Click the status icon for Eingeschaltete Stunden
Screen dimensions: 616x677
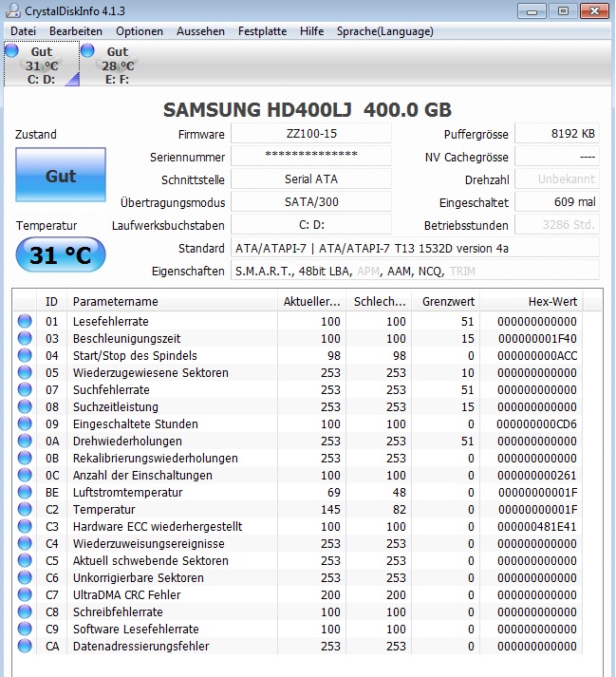click(25, 423)
